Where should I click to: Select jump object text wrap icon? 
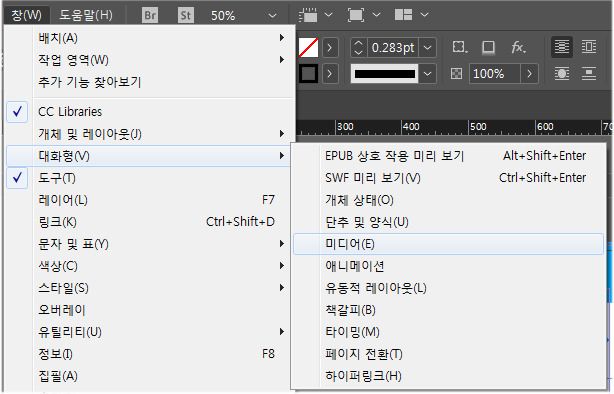589,74
